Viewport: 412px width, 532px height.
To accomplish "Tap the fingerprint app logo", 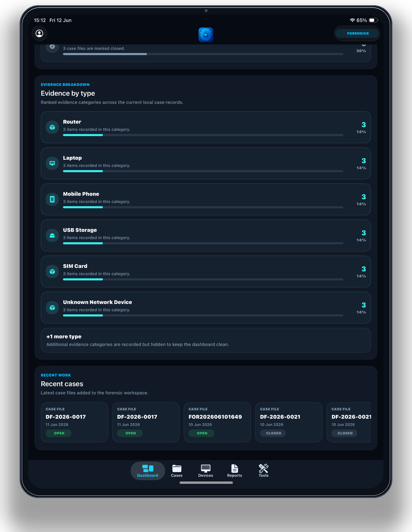I will click(x=206, y=35).
